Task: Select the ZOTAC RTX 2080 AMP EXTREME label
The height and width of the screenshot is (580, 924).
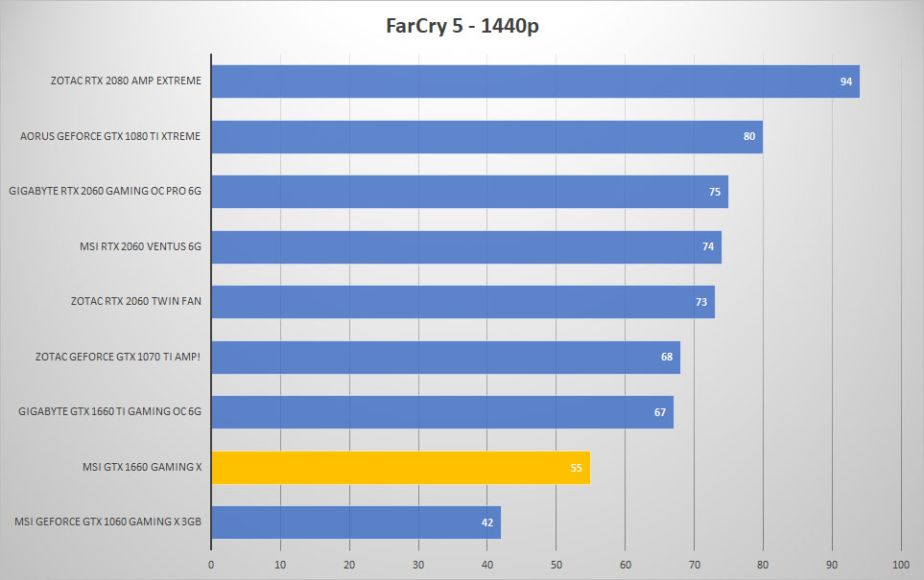Action: coord(126,81)
